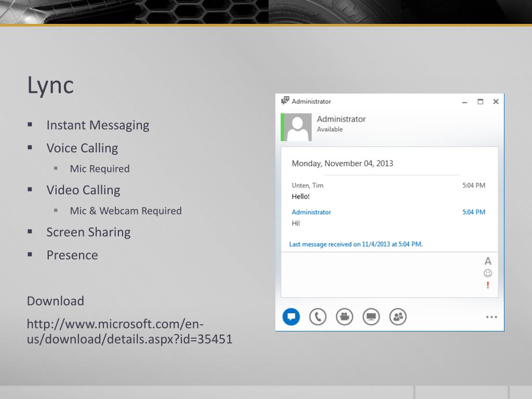532x399 pixels.
Task: Click the 'Monday, November 04, 2013' date header
Action: point(342,164)
